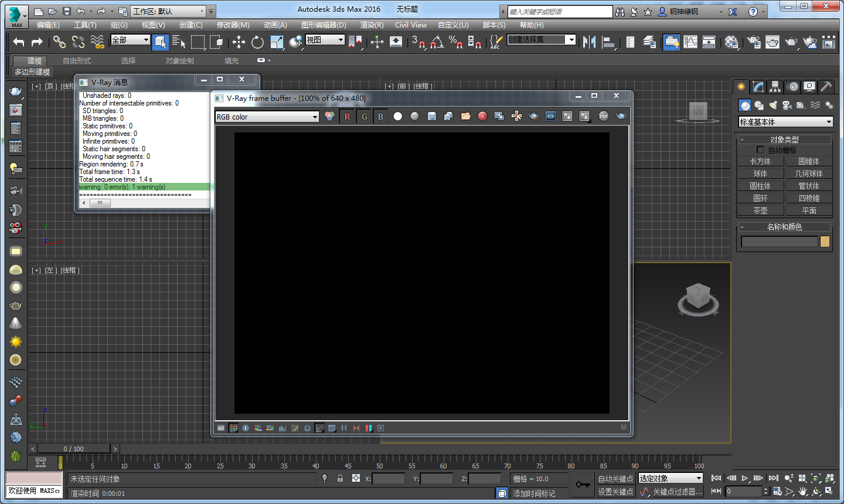Open the Modify panel tab icon
This screenshot has height=504, width=844.
(x=758, y=87)
